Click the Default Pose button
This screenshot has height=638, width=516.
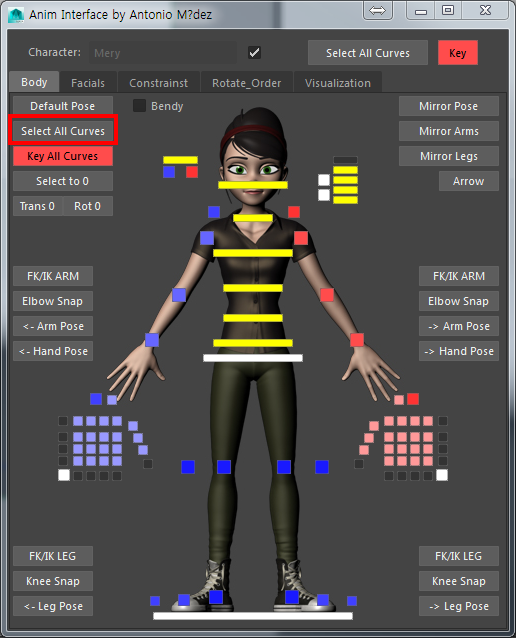point(63,106)
